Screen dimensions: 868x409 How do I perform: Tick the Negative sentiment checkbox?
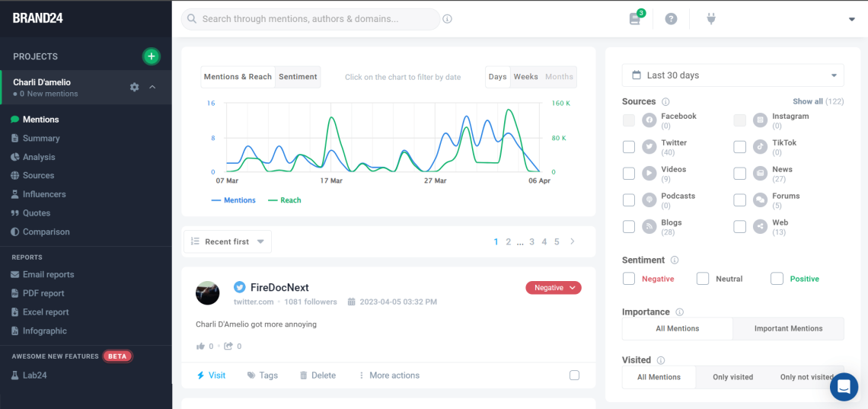pyautogui.click(x=629, y=279)
